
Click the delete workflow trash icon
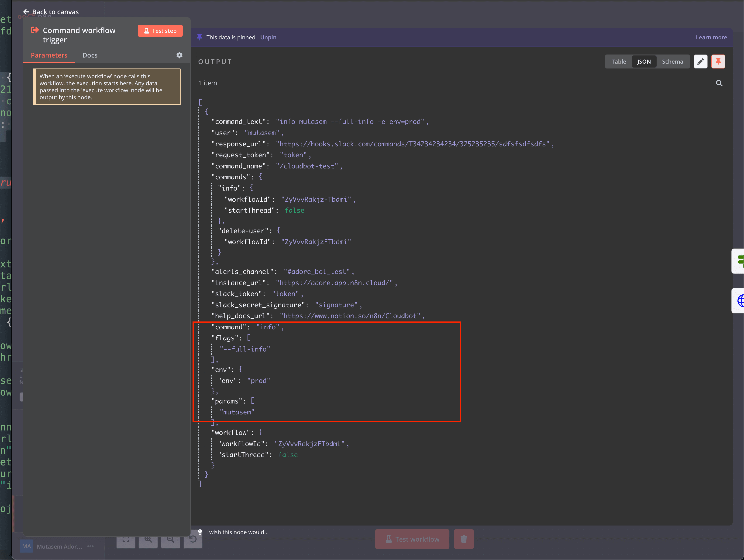pos(464,539)
